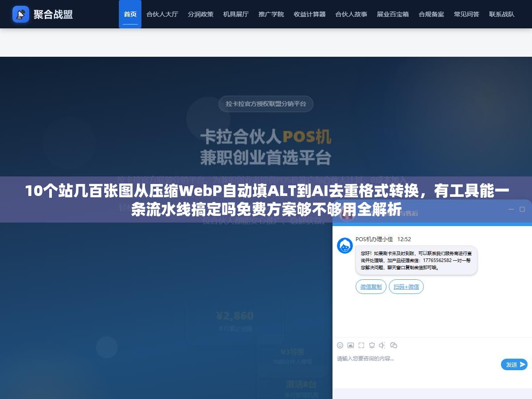Viewport: 532px width, 399px height.
Task: Click the 兼职创业首选平台 heading
Action: pos(266,157)
